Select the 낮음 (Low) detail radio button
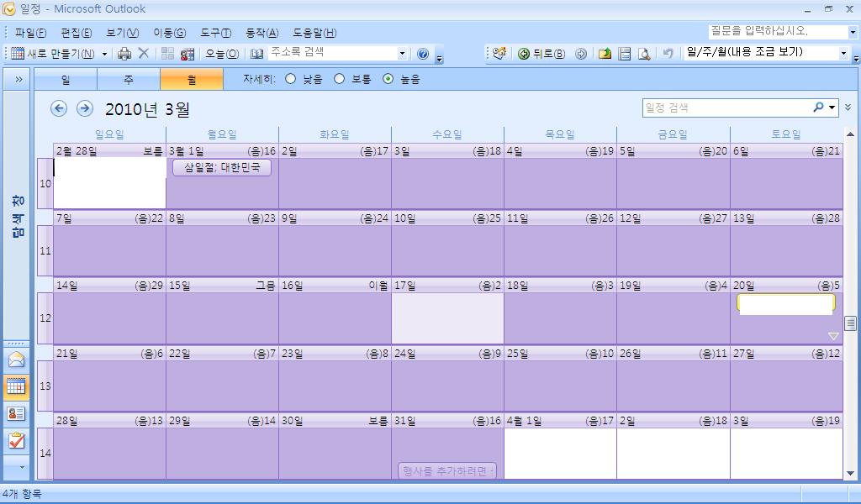This screenshot has width=861, height=504. pos(290,79)
